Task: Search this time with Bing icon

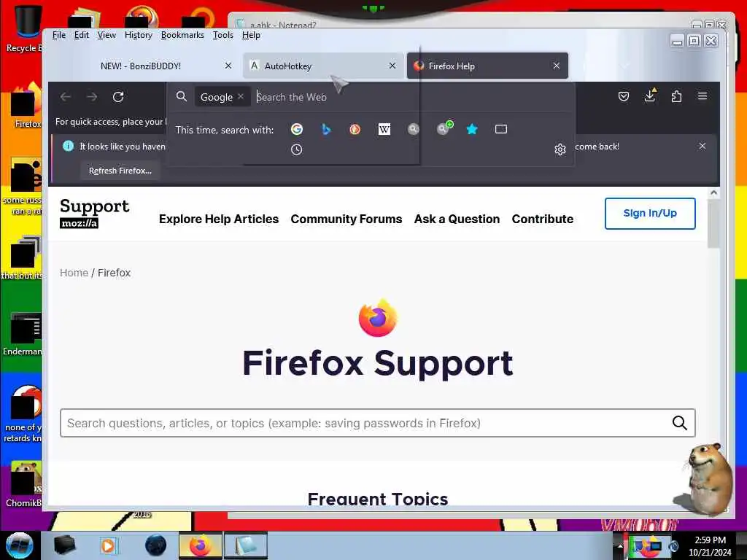Action: pyautogui.click(x=326, y=129)
